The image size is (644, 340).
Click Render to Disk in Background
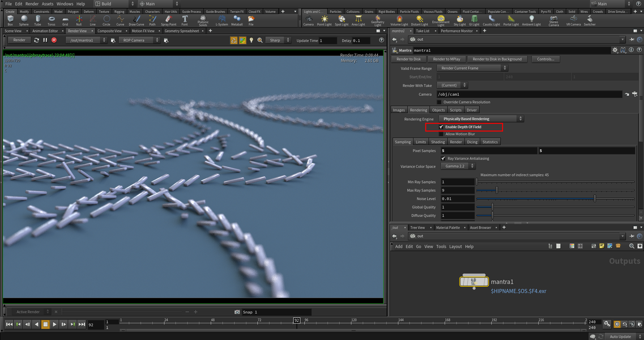click(497, 59)
